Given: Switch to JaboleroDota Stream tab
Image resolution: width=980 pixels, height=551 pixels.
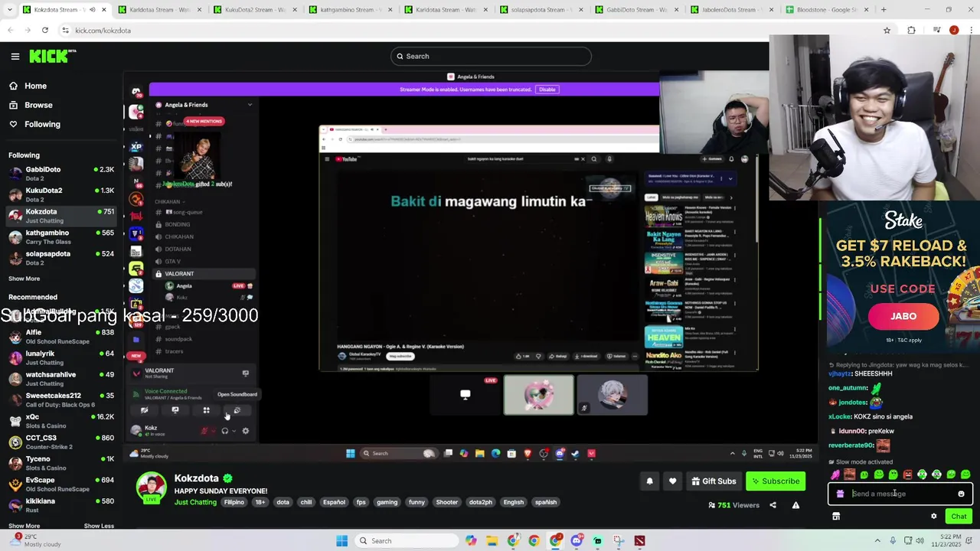Looking at the screenshot, I should click(x=732, y=10).
